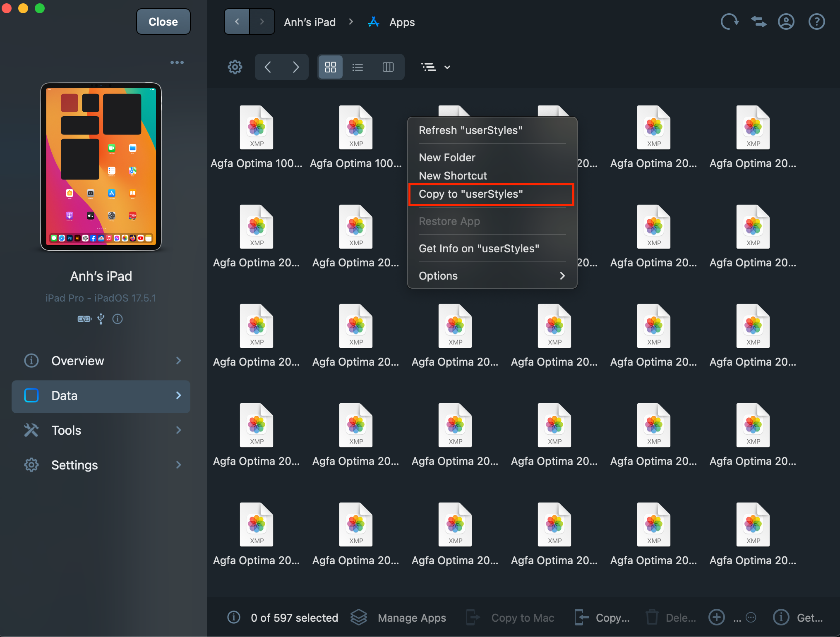Click the Help question mark icon
This screenshot has height=637, width=840.
tap(816, 22)
